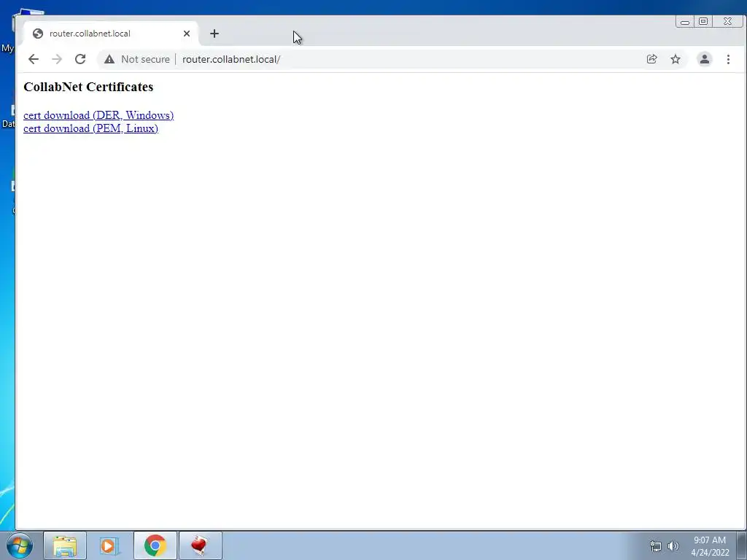
Task: Open Chrome's three-dot menu
Action: pos(728,59)
